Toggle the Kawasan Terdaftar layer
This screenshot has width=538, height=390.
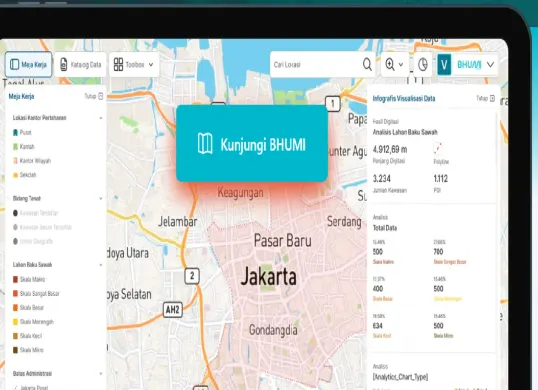click(x=35, y=213)
